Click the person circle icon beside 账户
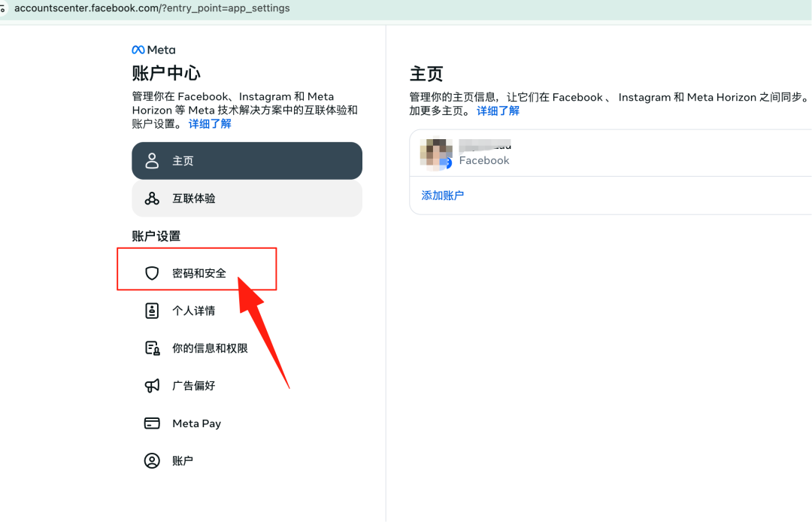The width and height of the screenshot is (812, 522). 152,460
